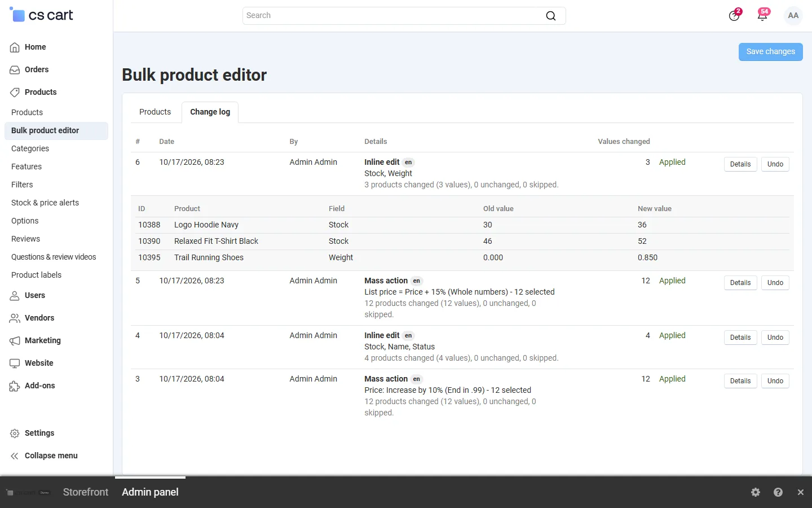Open Questions & review videos in the sidebar

tap(54, 257)
